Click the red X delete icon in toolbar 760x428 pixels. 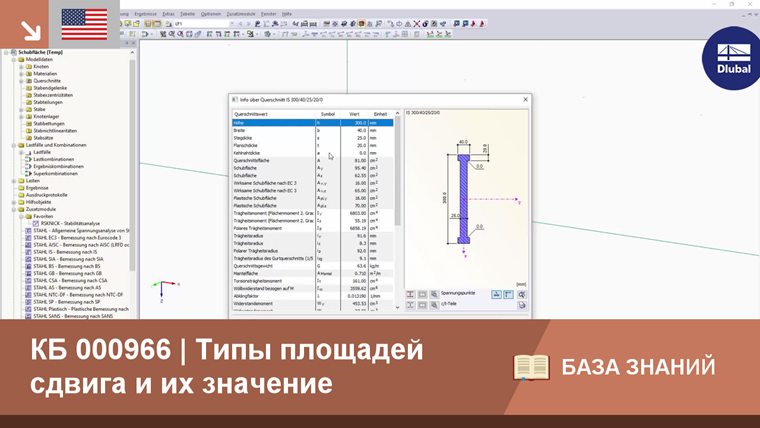417,23
